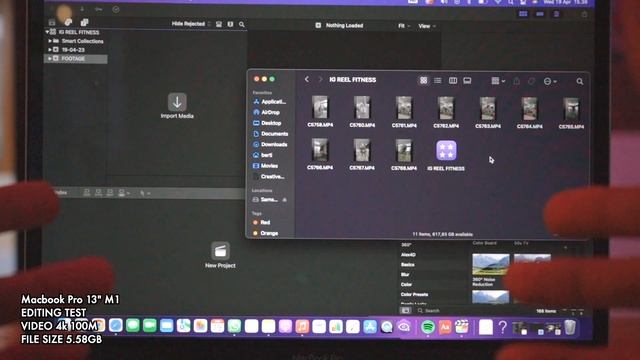The width and height of the screenshot is (640, 360).
Task: Select Downloads in Finder sidebar
Action: point(270,144)
